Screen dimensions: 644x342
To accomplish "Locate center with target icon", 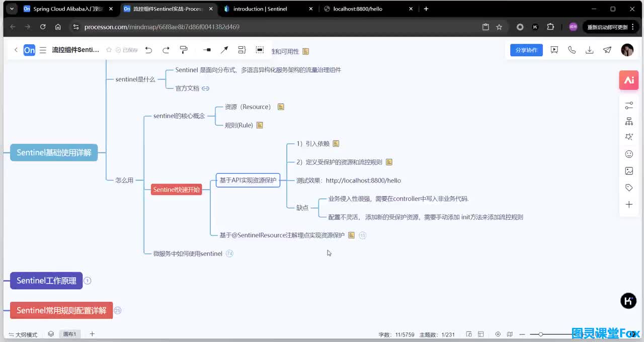I will coord(498,334).
